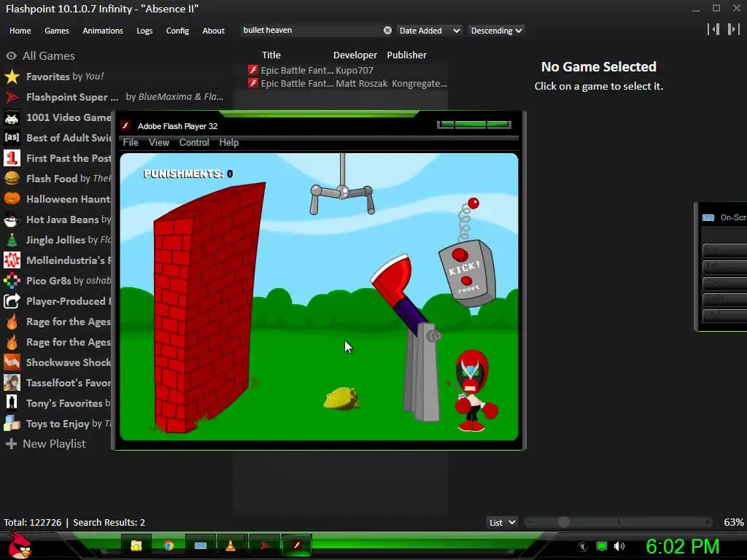Click the bullet heaven search field
The height and width of the screenshot is (560, 747).
pos(312,31)
